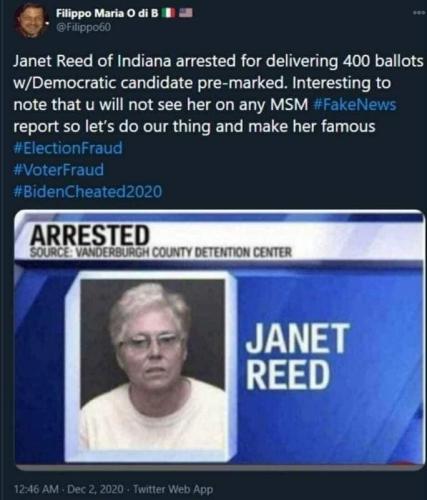Viewport: 427px width, 500px height.
Task: Open the Filippo Maria O di B profile name
Action: click(107, 13)
